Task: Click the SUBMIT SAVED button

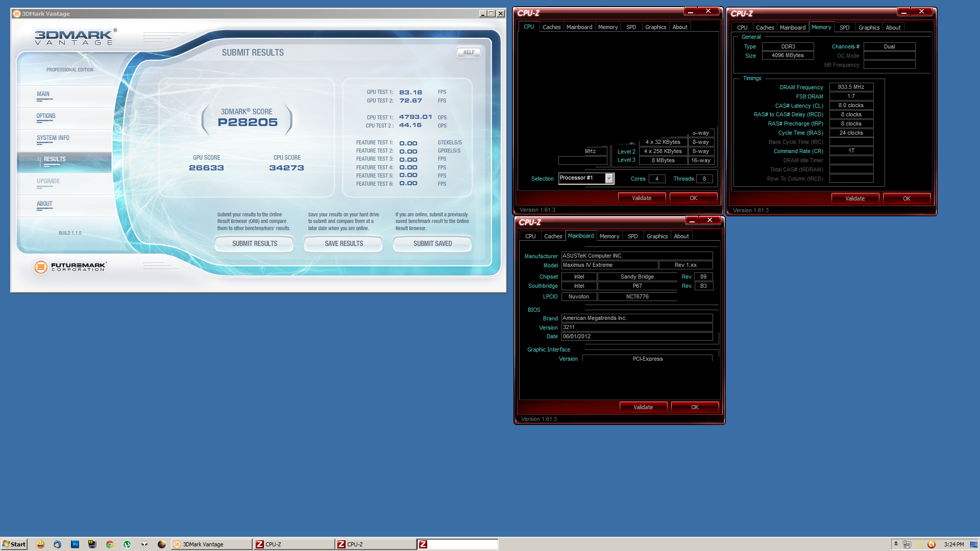Action: click(432, 244)
